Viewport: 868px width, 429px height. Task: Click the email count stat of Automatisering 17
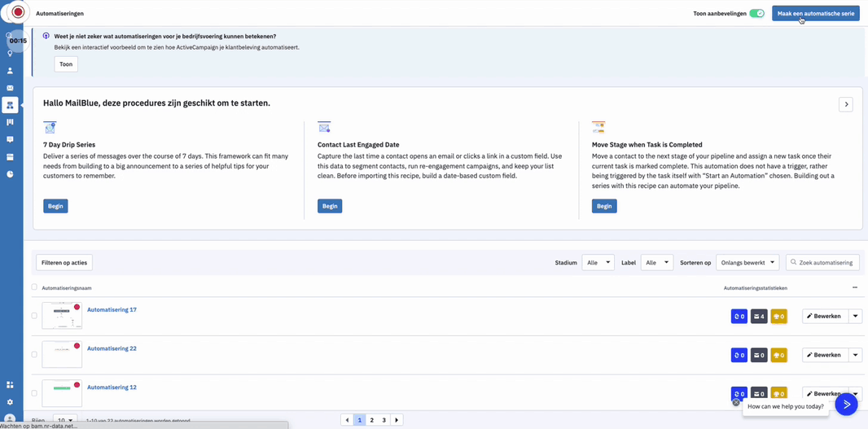click(x=759, y=317)
